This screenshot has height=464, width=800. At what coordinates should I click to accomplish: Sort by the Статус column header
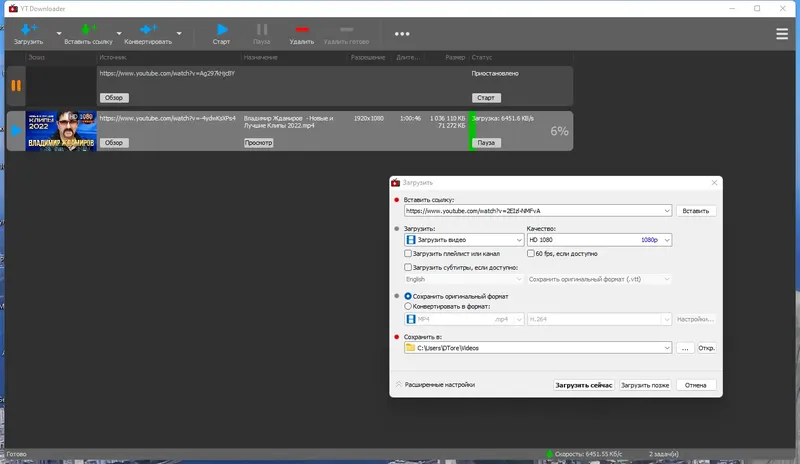tap(482, 57)
